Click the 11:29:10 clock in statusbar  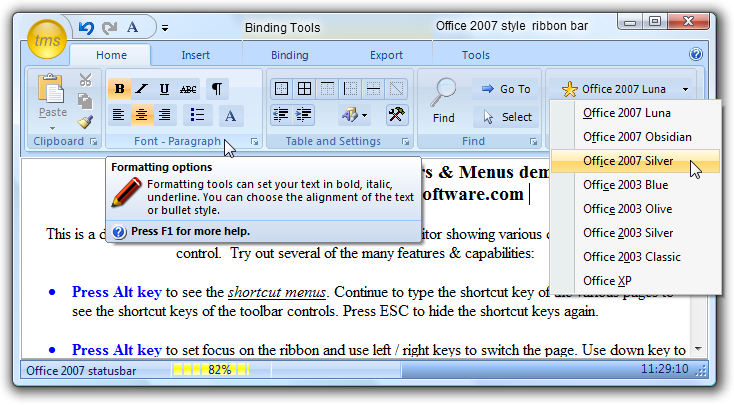point(664,369)
